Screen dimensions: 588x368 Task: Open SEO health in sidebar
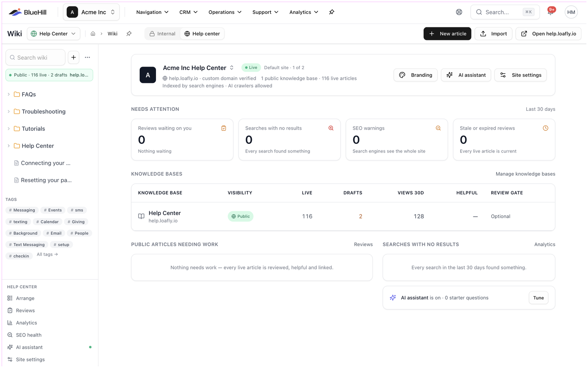click(x=29, y=335)
